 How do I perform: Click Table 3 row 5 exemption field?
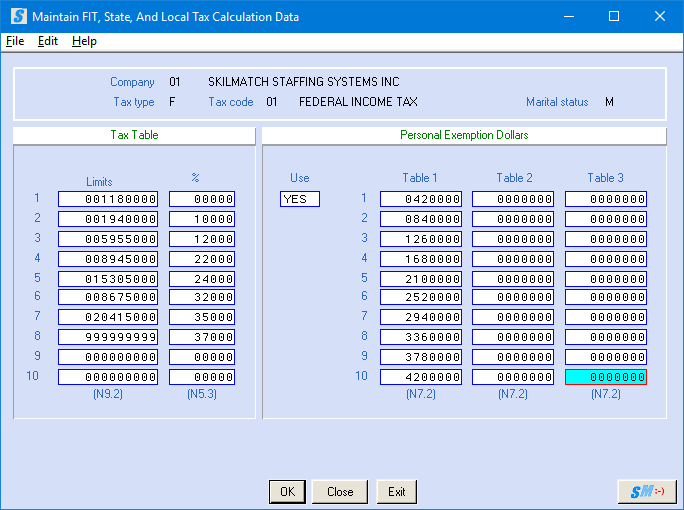coord(606,278)
